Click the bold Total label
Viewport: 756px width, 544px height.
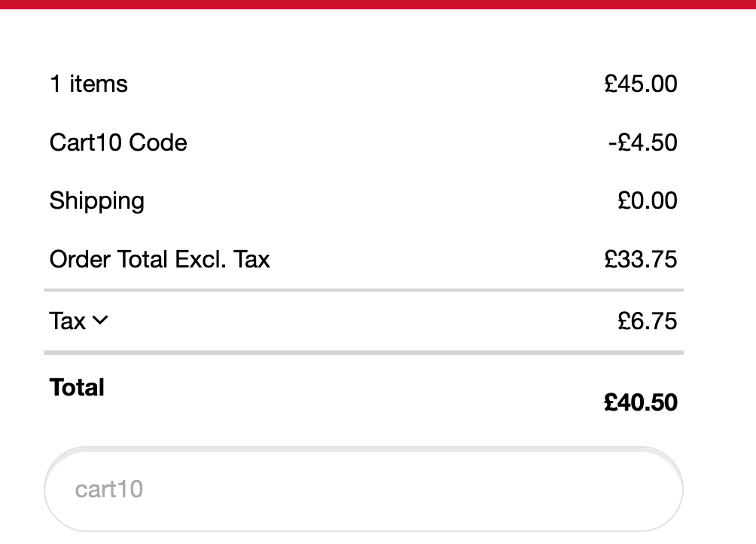tap(77, 387)
